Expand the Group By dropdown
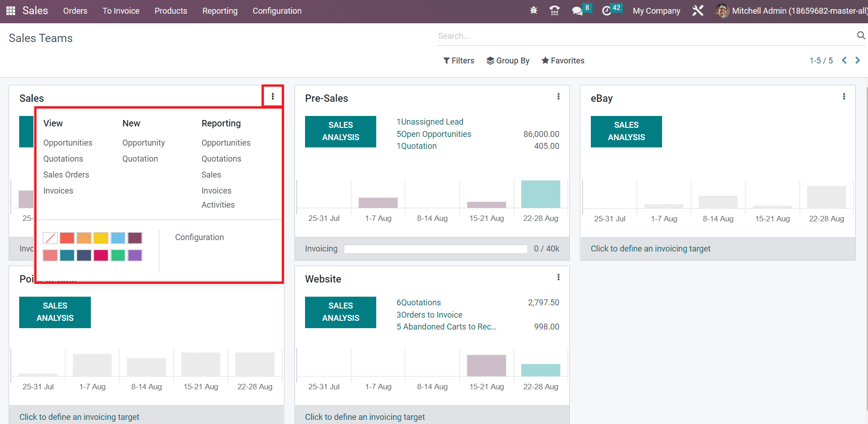Viewport: 868px width, 424px height. (508, 61)
